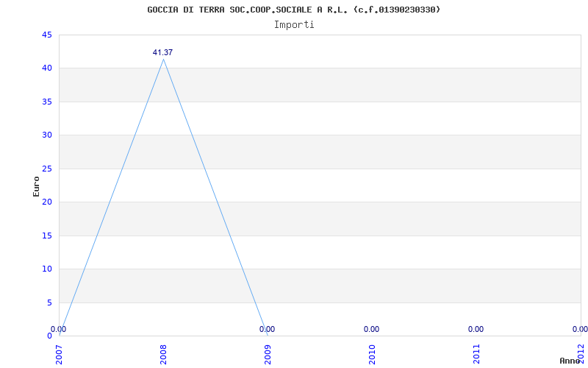The height and width of the screenshot is (368, 588).
Task: Click the 20 tick on the y-axis
Action: tap(47, 202)
